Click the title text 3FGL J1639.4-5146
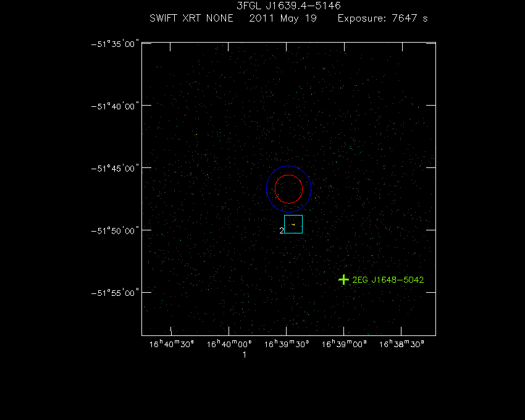The height and width of the screenshot is (420, 525). coord(288,6)
